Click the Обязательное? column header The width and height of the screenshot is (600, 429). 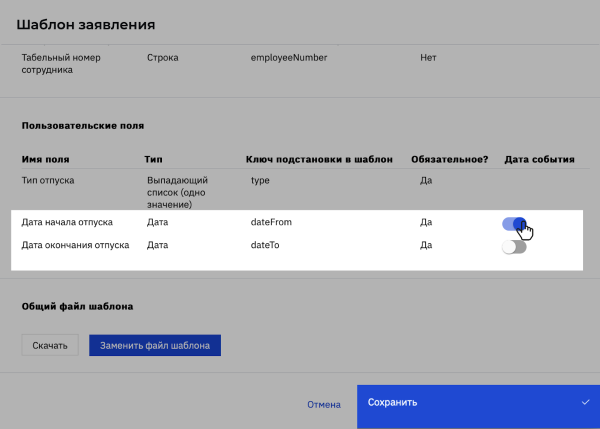(x=450, y=159)
